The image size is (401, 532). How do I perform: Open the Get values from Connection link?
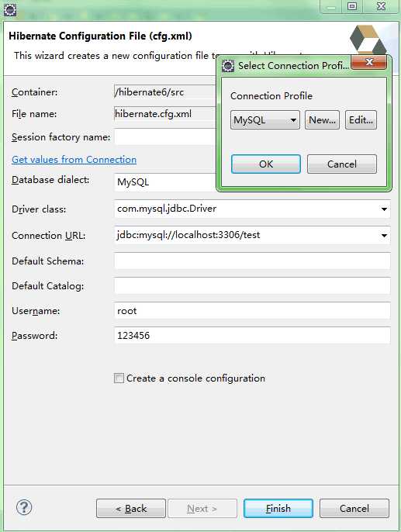click(74, 160)
